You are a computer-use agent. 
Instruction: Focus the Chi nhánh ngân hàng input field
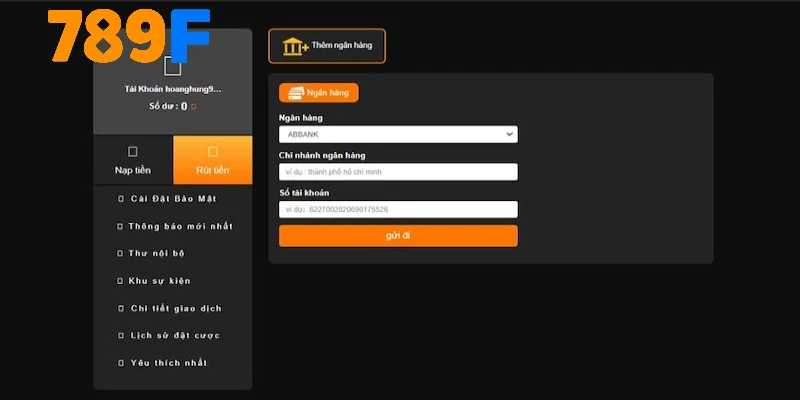pos(397,172)
